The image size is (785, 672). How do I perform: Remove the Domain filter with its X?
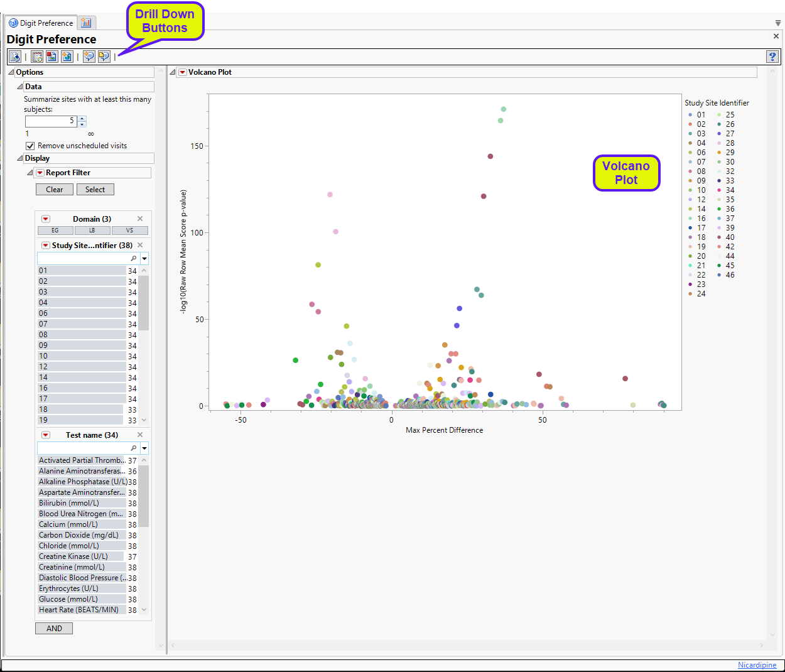tap(140, 219)
